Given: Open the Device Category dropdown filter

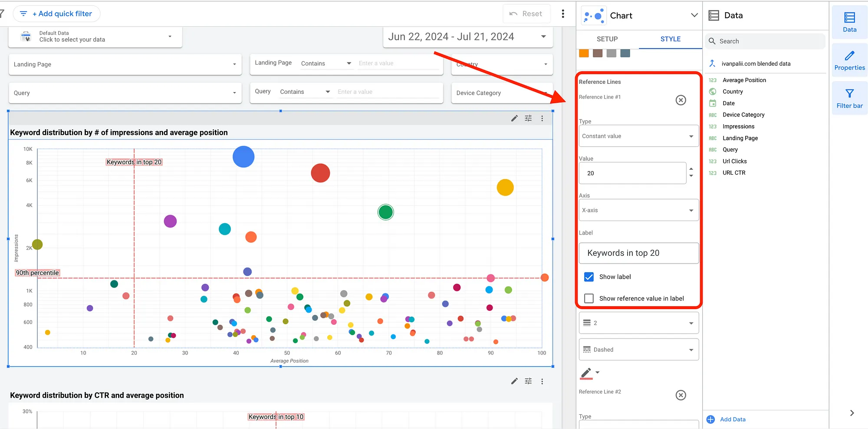Looking at the screenshot, I should click(x=502, y=93).
